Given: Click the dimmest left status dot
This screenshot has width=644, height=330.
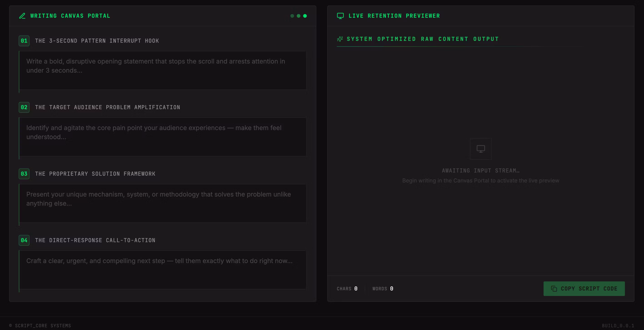Looking at the screenshot, I should [x=292, y=16].
